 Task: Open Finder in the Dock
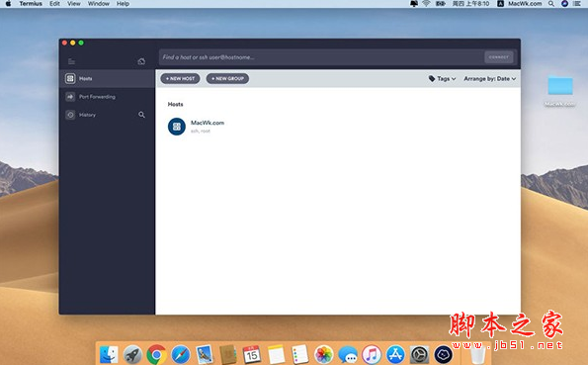pyautogui.click(x=109, y=354)
